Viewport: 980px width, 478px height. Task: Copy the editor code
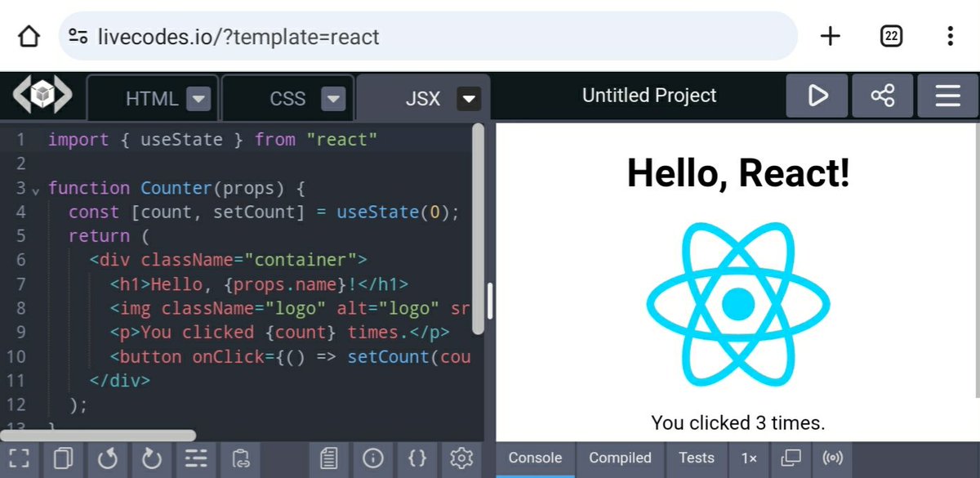tap(63, 458)
